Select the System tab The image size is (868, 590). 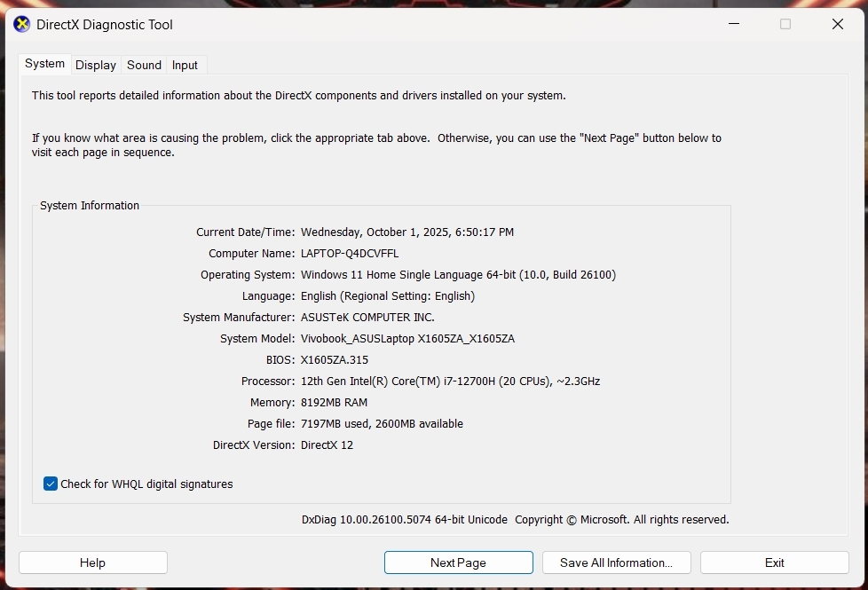(44, 64)
